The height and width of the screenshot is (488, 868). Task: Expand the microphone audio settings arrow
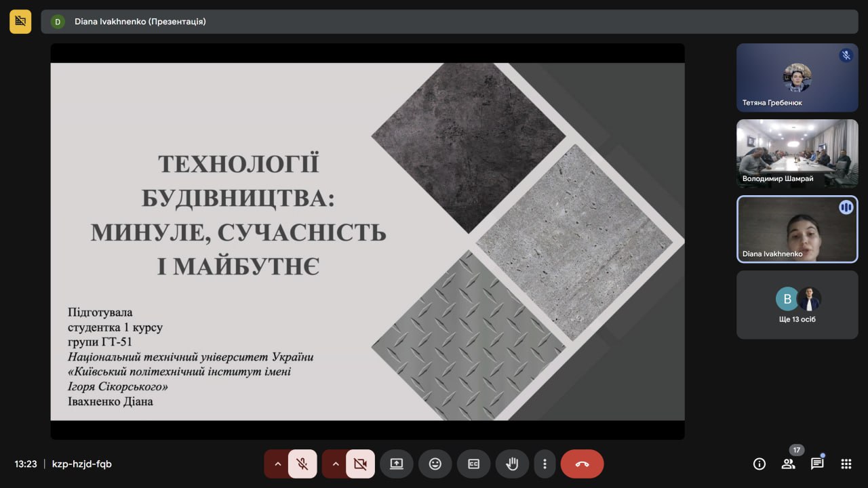(x=277, y=464)
